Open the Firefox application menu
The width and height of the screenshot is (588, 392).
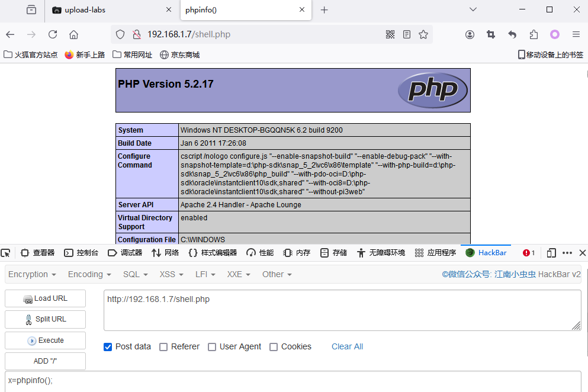576,34
